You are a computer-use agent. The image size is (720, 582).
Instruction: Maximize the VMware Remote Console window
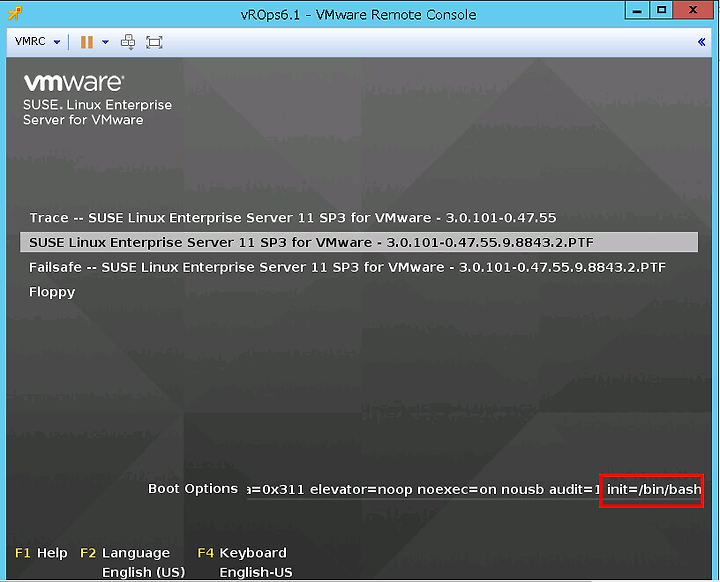pyautogui.click(x=661, y=11)
